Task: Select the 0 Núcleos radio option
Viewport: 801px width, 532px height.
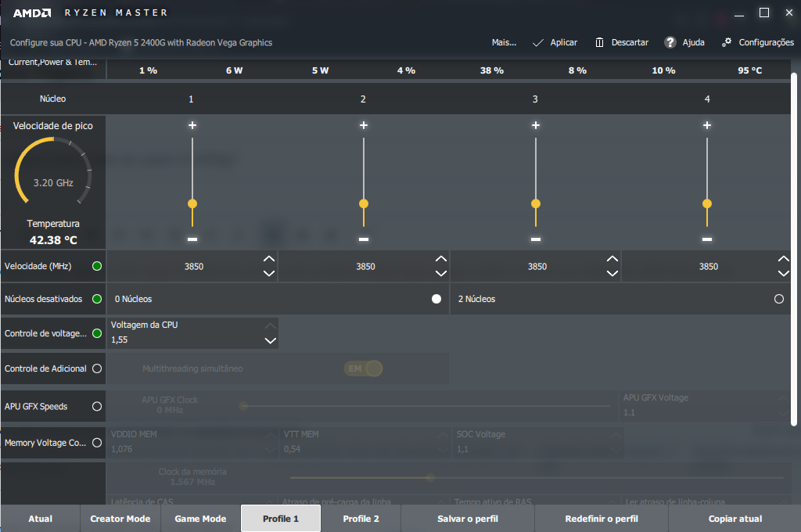Action: (x=436, y=299)
